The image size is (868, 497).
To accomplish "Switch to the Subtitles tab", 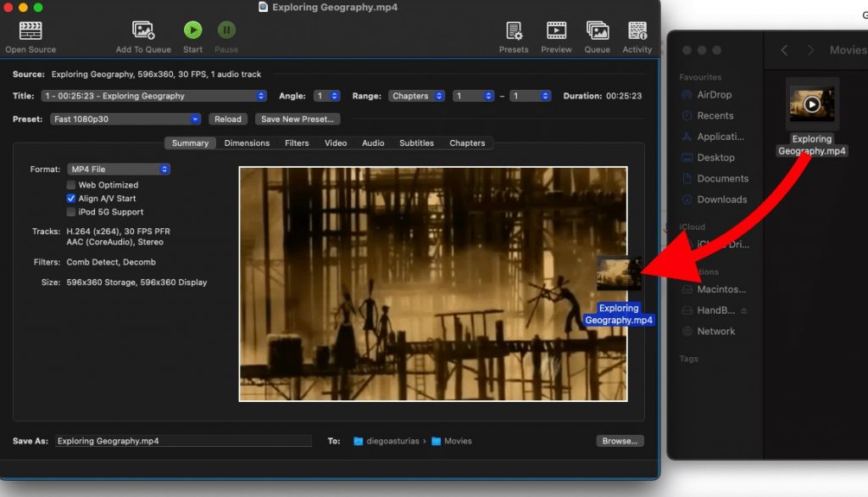I will click(x=417, y=143).
